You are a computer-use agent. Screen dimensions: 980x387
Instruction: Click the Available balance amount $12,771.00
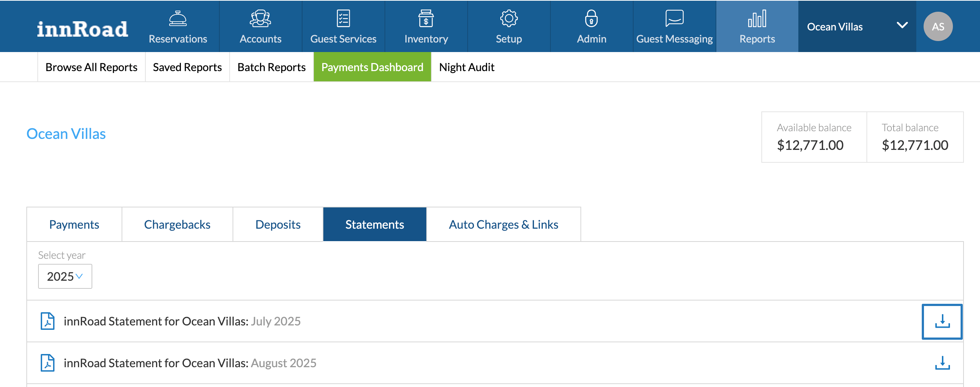tap(810, 145)
